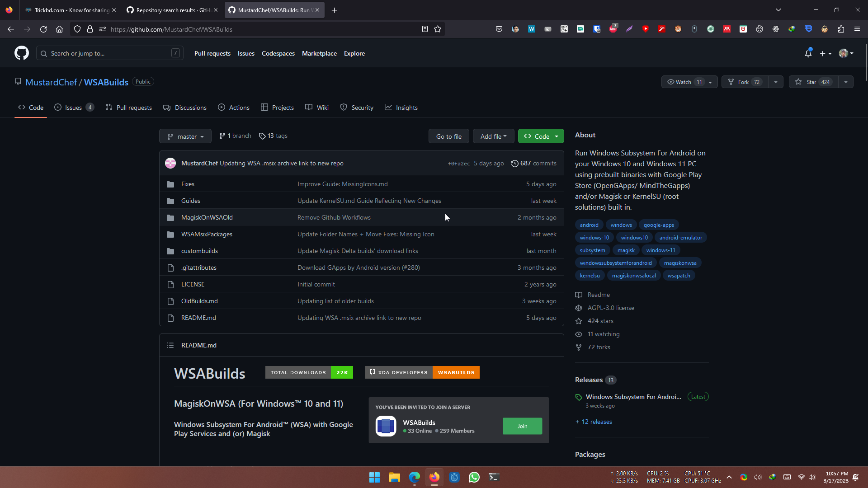Open Windows Start menu
The height and width of the screenshot is (488, 868).
click(374, 477)
